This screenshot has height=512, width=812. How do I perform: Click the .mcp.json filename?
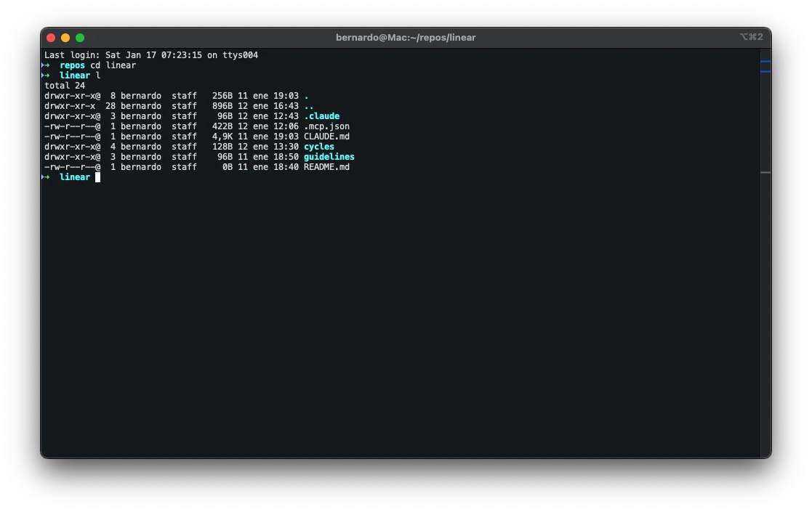coord(326,126)
